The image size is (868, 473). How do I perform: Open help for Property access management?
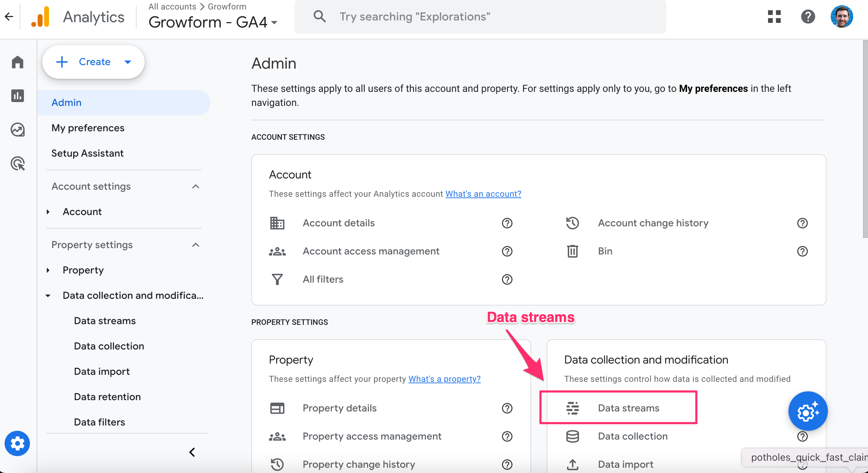(507, 436)
